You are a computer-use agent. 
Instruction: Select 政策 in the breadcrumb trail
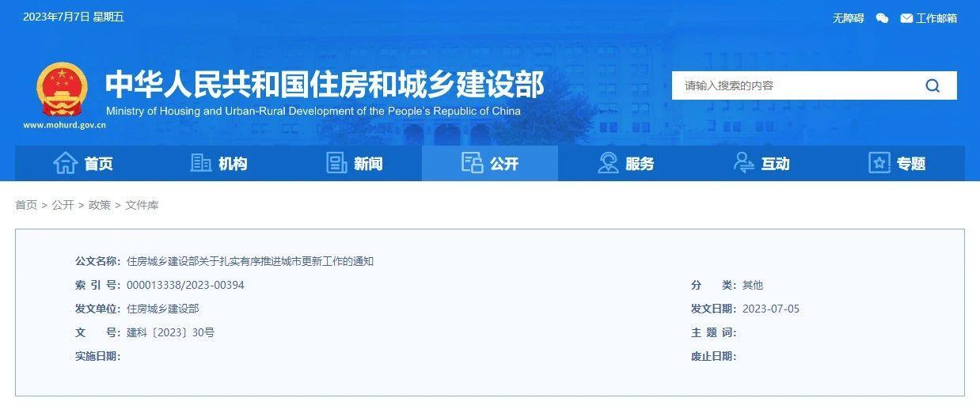[x=100, y=205]
